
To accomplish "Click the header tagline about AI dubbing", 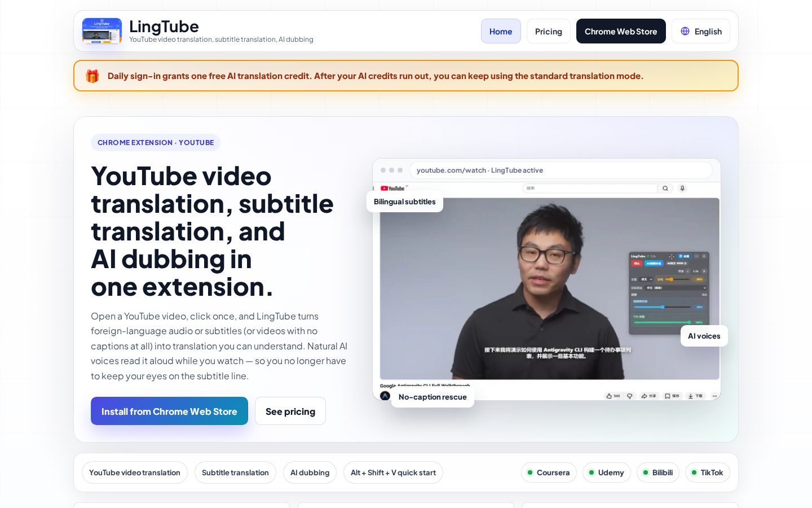I will tap(221, 40).
